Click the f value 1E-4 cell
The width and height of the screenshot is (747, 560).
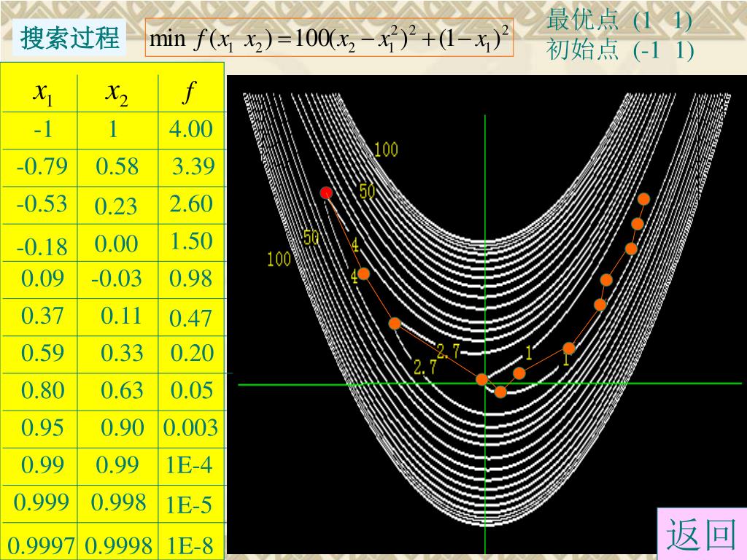tap(190, 464)
